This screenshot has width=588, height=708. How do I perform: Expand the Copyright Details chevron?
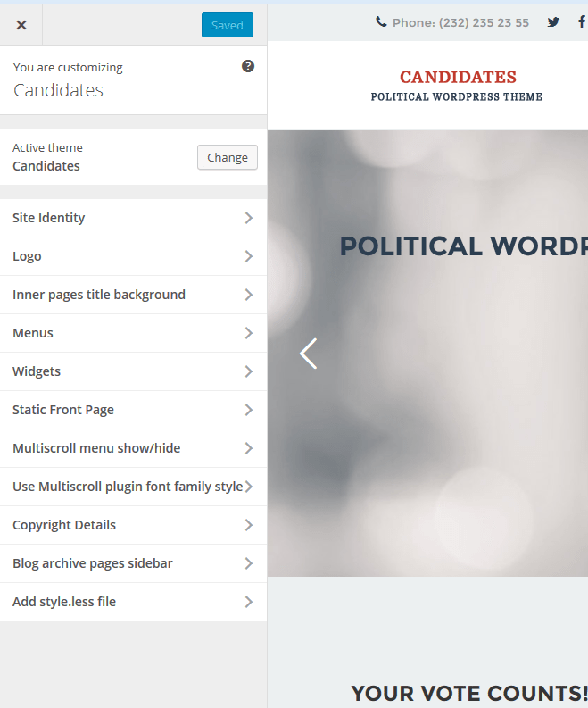pyautogui.click(x=248, y=525)
